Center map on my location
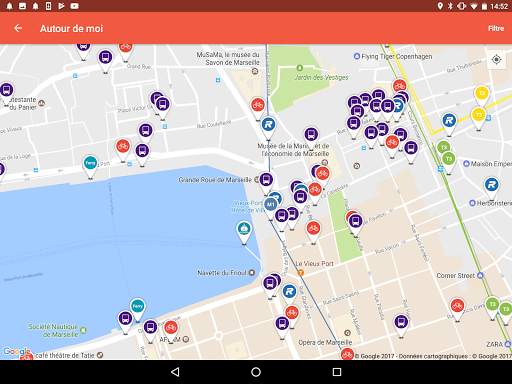512x384 pixels. tap(496, 60)
